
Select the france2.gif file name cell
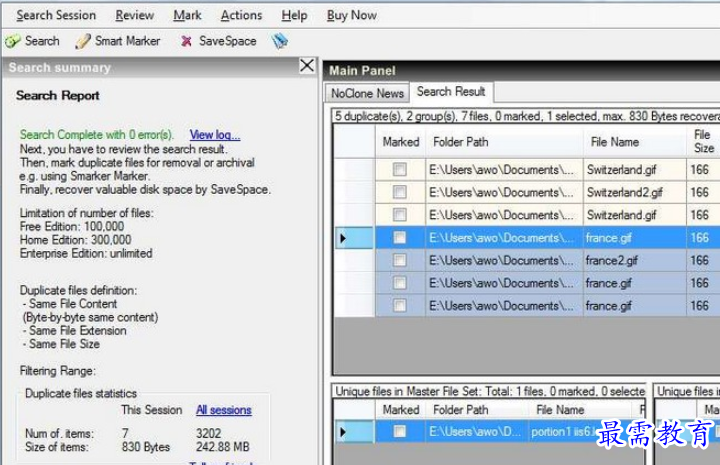(x=635, y=260)
